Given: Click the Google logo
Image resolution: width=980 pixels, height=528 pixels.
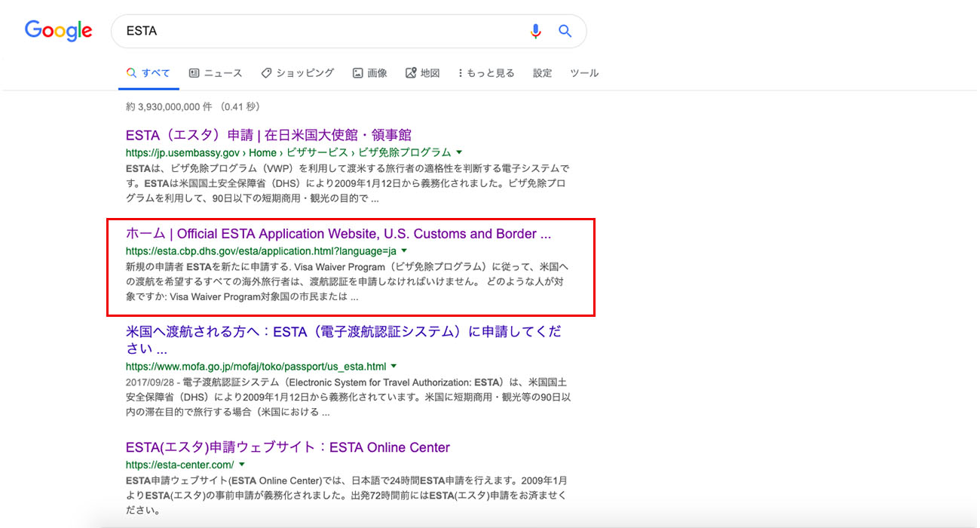Looking at the screenshot, I should [58, 31].
